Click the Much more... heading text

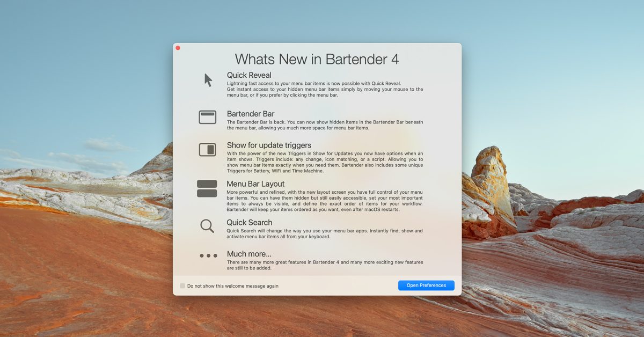click(x=248, y=253)
